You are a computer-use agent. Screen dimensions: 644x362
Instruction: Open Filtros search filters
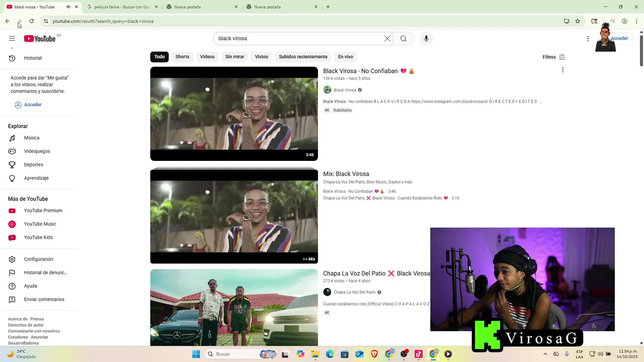coord(554,57)
